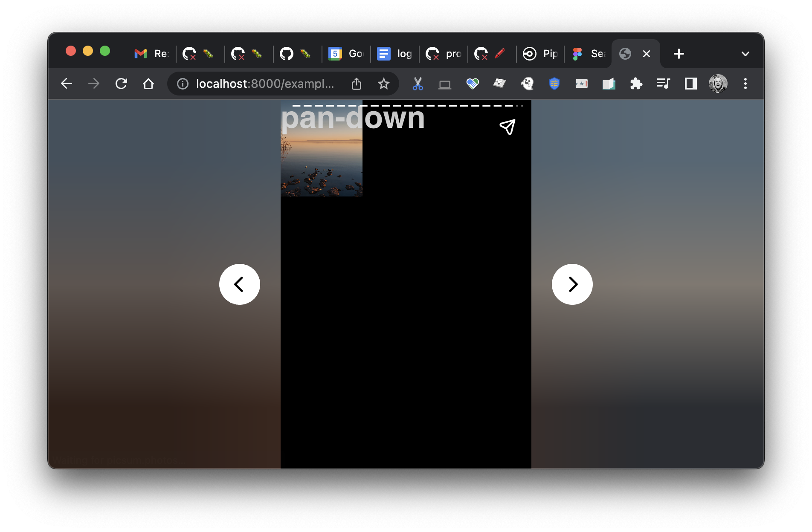Go back with the browser back arrow

click(67, 84)
